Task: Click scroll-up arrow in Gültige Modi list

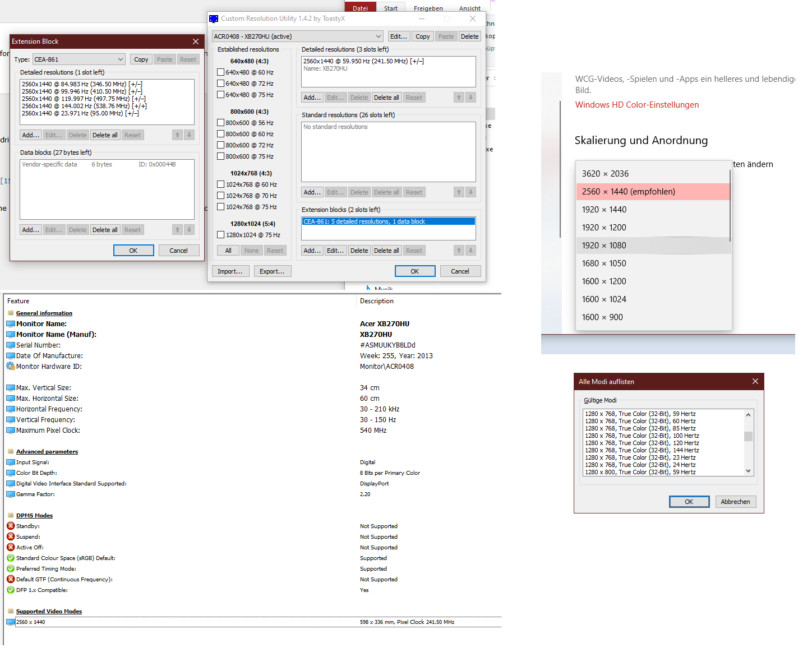Action: (x=748, y=414)
